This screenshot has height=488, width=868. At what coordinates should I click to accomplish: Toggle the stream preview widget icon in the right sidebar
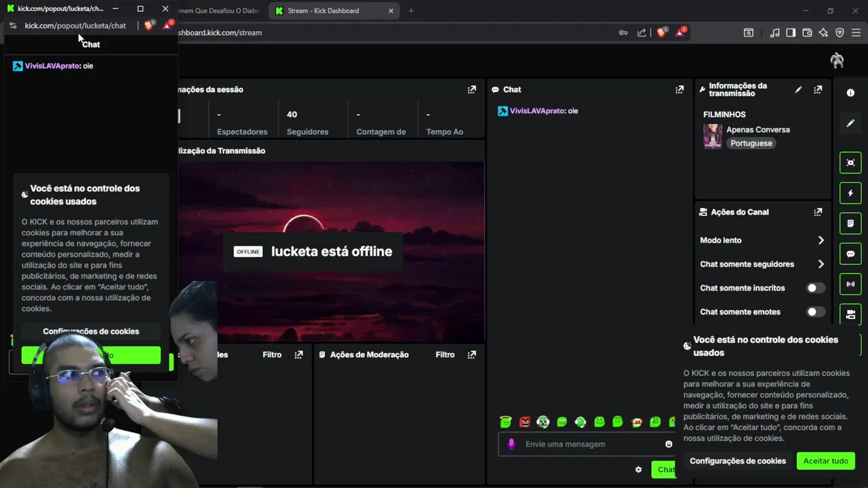tap(850, 163)
